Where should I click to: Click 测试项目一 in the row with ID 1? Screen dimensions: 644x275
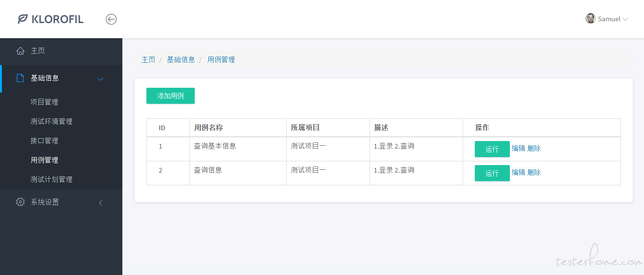coord(309,146)
